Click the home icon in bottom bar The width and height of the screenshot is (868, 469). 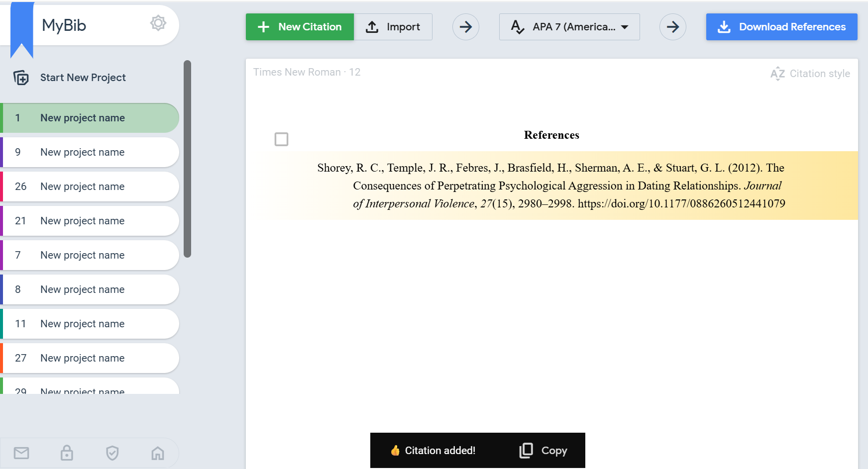[x=158, y=453]
